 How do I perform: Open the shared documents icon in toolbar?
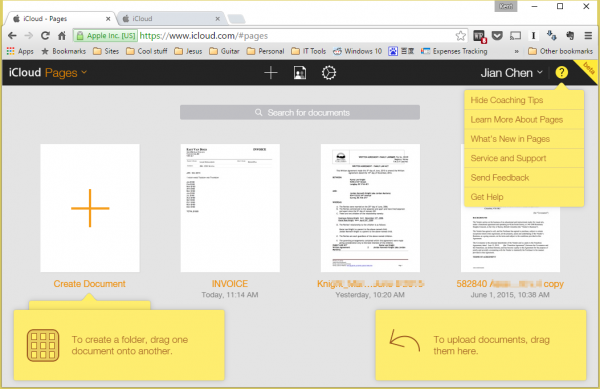pos(300,72)
